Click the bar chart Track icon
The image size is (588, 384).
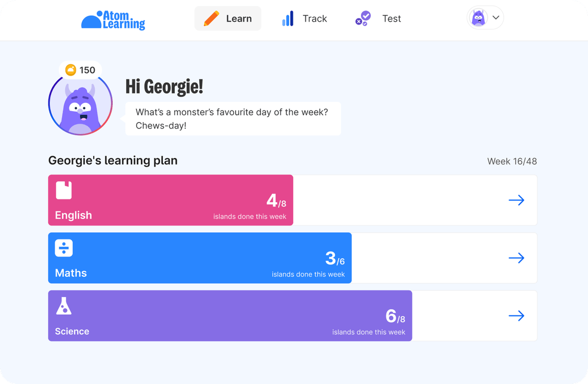click(x=287, y=18)
